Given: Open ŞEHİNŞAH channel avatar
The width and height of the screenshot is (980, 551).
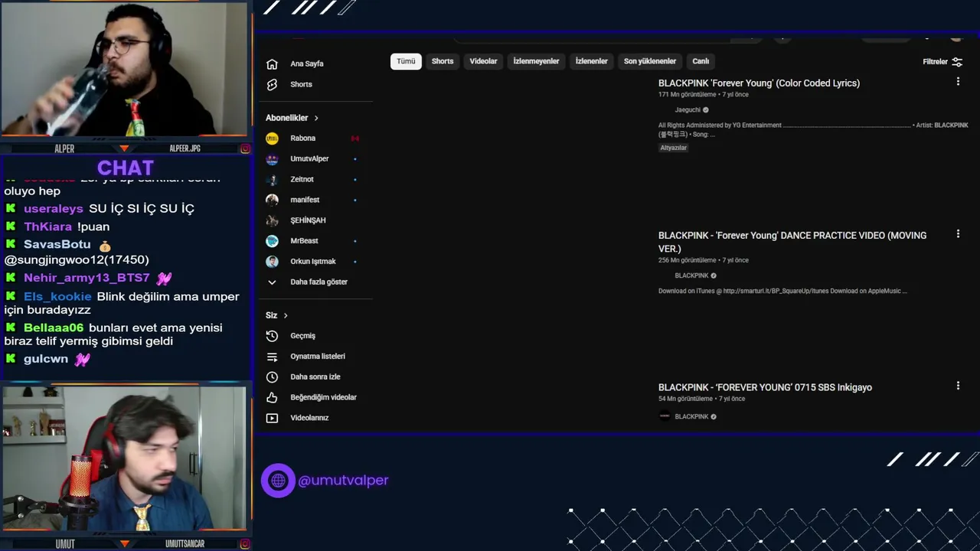Looking at the screenshot, I should 272,220.
